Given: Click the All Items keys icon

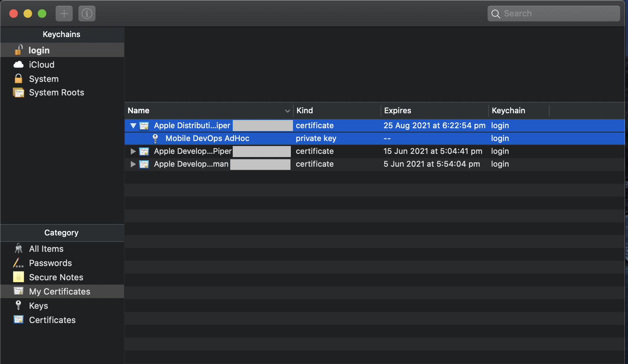Looking at the screenshot, I should point(19,249).
